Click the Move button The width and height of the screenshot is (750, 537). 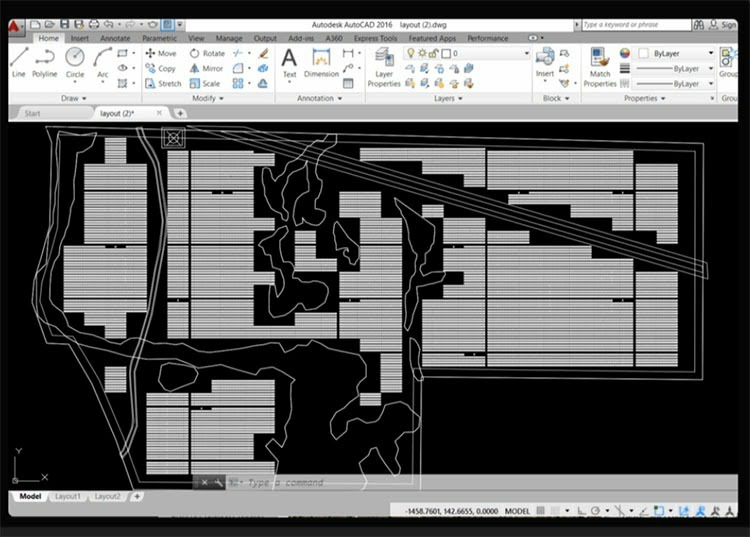(x=161, y=53)
